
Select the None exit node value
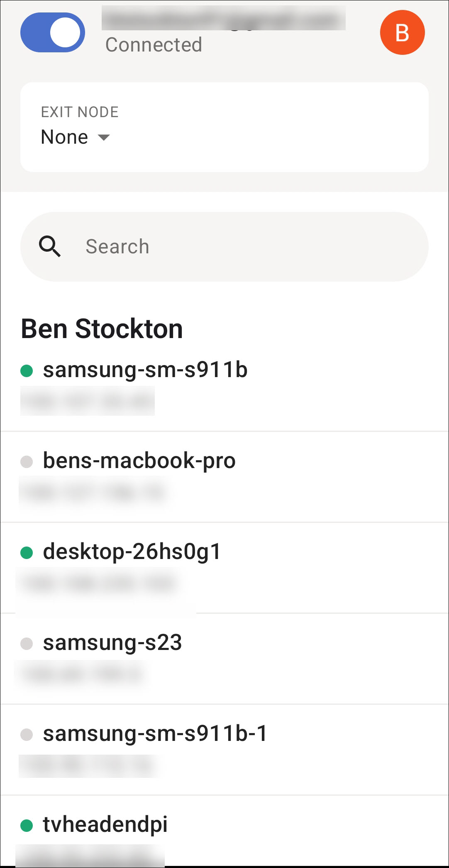[65, 137]
